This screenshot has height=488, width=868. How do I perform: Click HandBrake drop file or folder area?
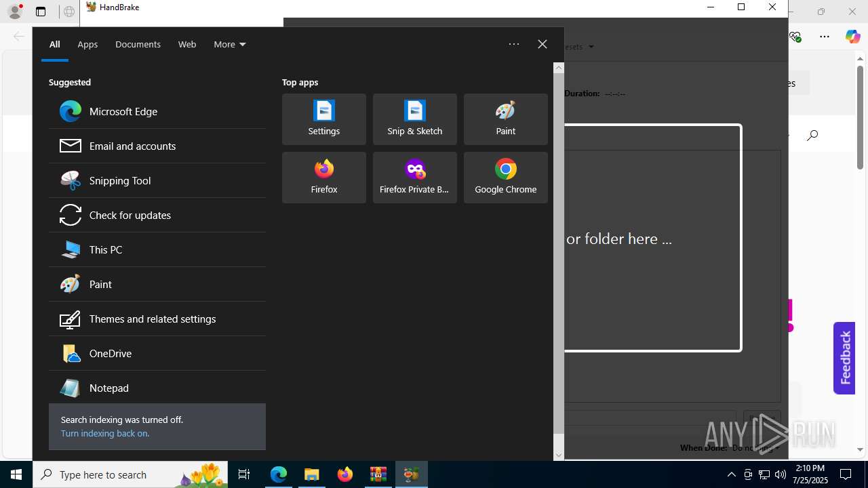tap(652, 238)
